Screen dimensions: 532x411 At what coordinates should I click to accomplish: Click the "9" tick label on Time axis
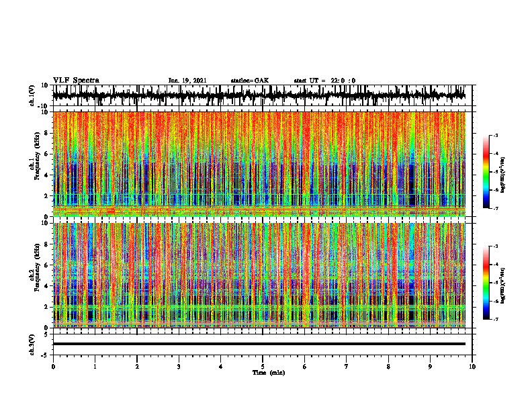[430, 367]
